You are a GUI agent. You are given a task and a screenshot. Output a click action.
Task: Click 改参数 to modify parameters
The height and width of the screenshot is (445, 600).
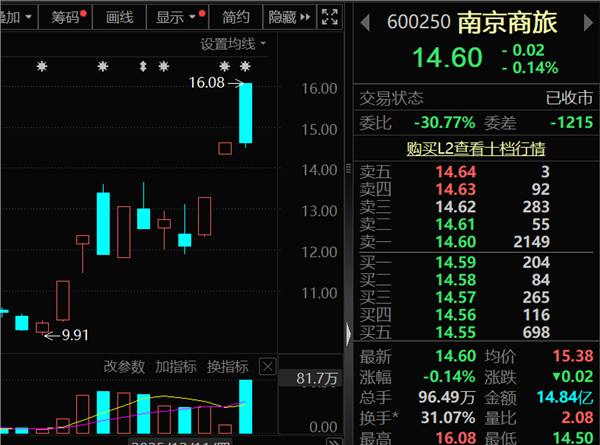124,367
